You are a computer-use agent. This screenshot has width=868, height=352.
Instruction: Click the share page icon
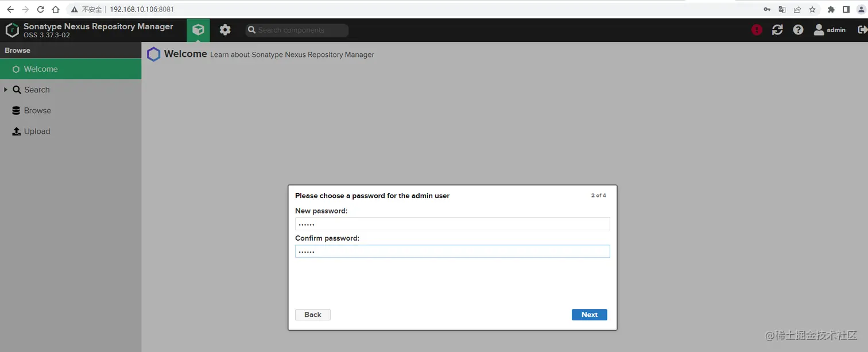pyautogui.click(x=797, y=9)
